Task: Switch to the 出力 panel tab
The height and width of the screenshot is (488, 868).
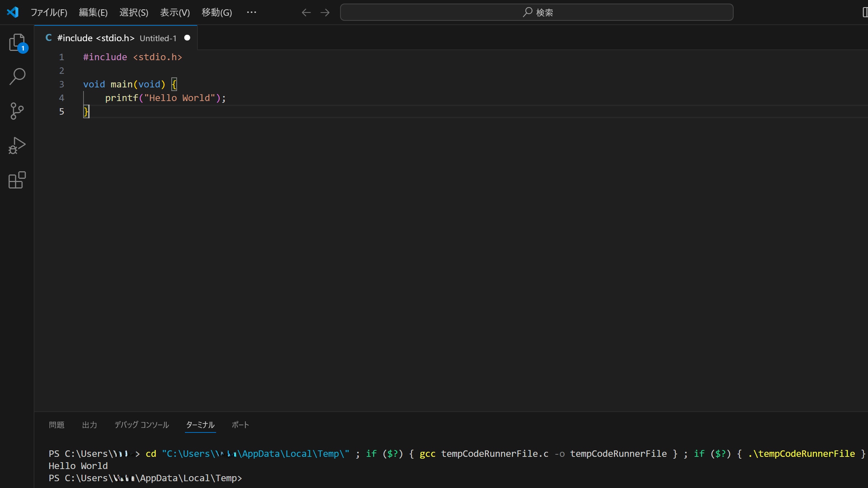Action: 90,425
